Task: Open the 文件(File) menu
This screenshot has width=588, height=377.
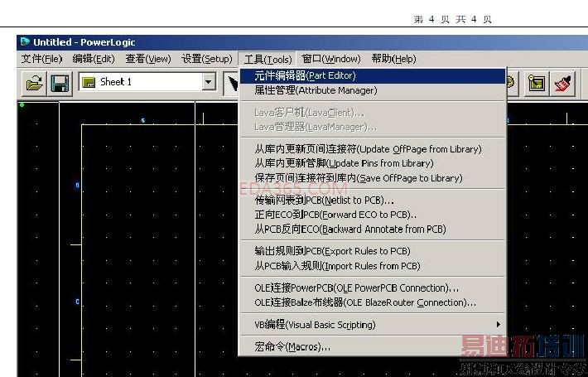Action: pyautogui.click(x=41, y=59)
